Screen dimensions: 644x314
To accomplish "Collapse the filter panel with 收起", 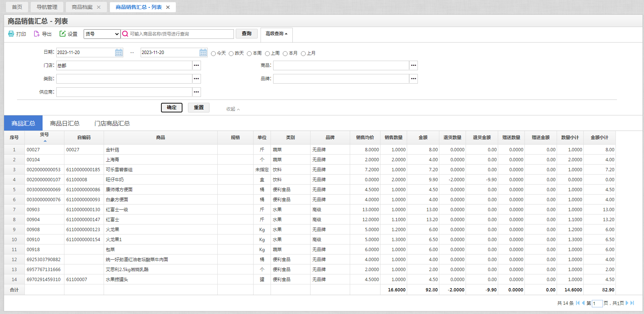I will point(233,109).
